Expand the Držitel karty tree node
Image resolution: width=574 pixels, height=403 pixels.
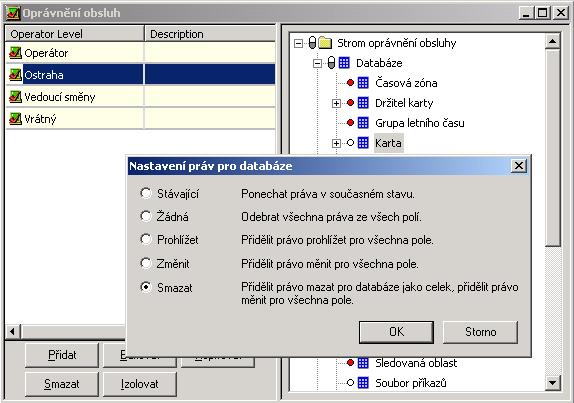click(x=336, y=103)
